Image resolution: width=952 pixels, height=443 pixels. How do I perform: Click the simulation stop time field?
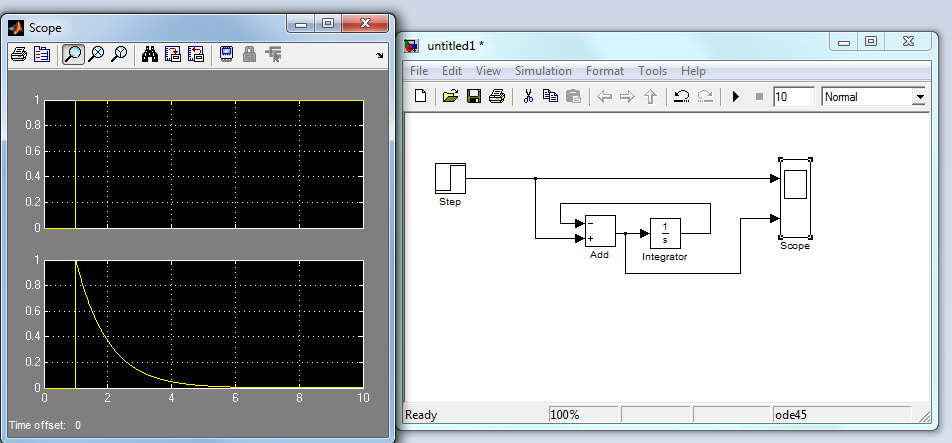click(793, 97)
